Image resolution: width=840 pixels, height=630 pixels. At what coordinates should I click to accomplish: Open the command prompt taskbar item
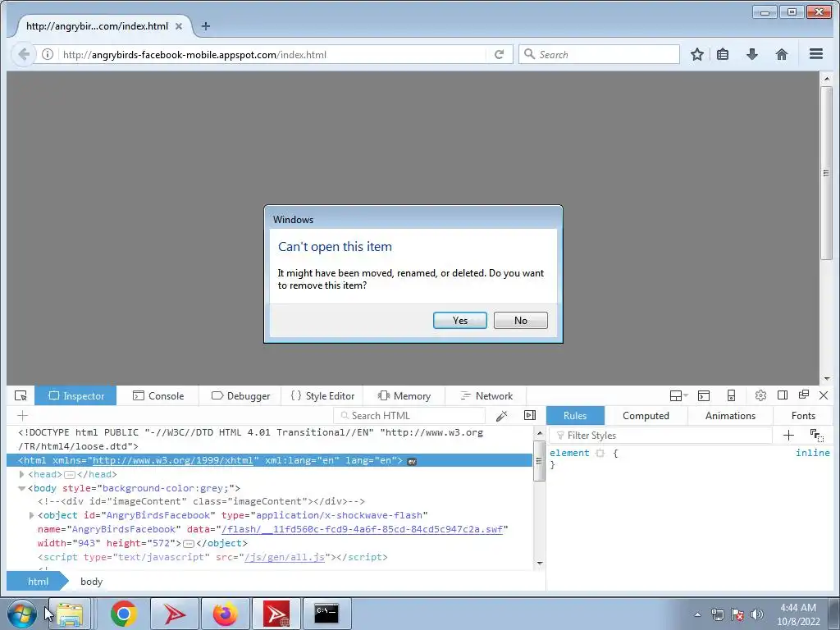[326, 614]
